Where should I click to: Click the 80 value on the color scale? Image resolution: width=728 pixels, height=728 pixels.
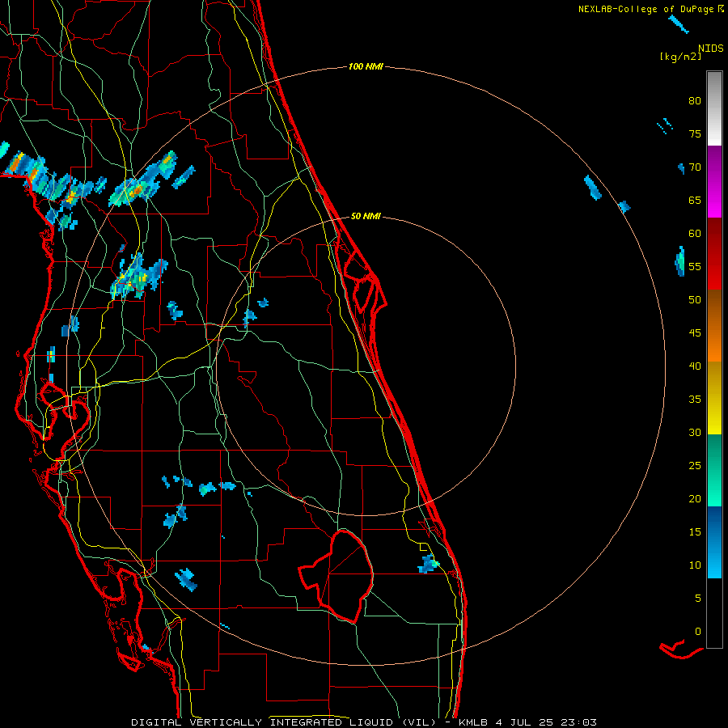click(x=695, y=101)
